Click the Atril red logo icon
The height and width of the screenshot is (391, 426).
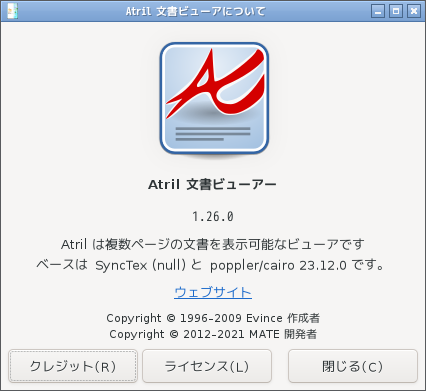point(214,98)
